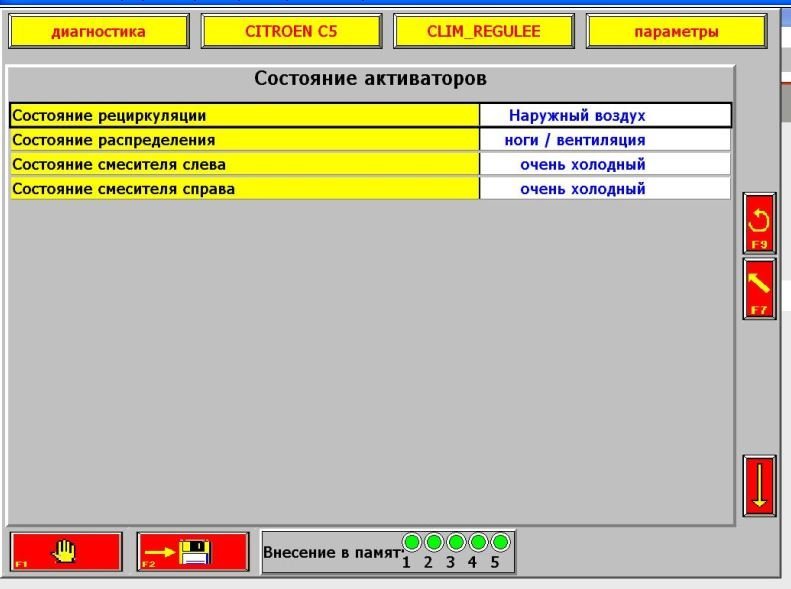This screenshot has width=791, height=589.
Task: Switch to the CLIM_REGULEE tab
Action: pyautogui.click(x=484, y=32)
